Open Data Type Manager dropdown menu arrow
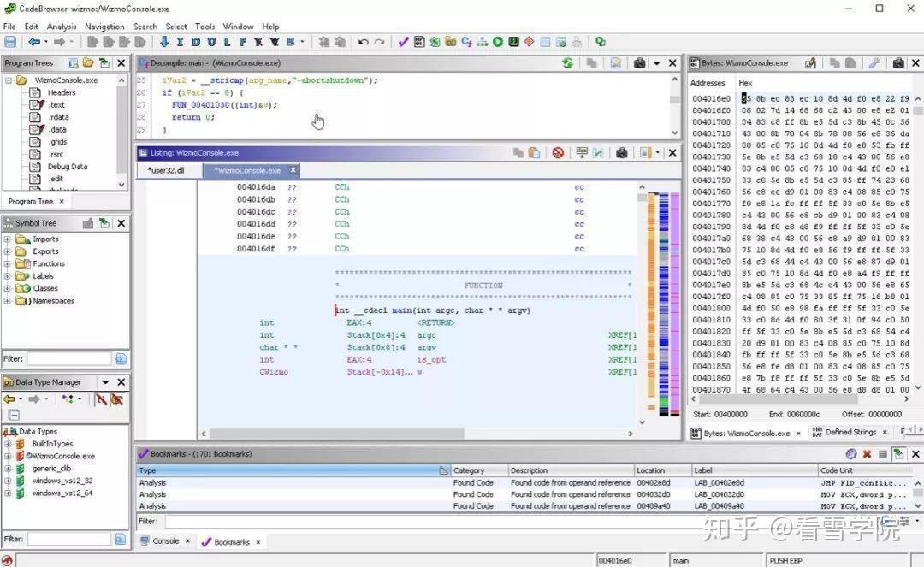 [105, 382]
